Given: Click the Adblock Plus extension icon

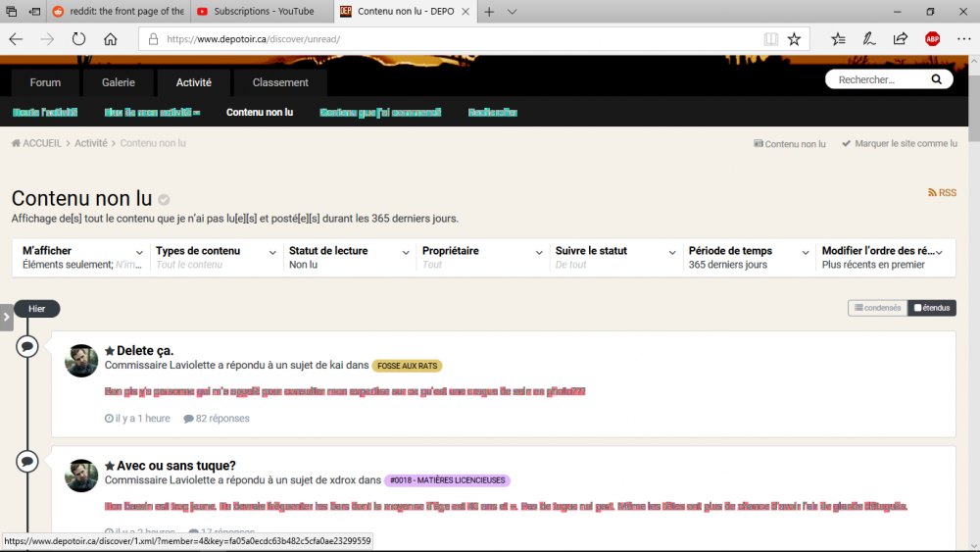Looking at the screenshot, I should coord(932,39).
